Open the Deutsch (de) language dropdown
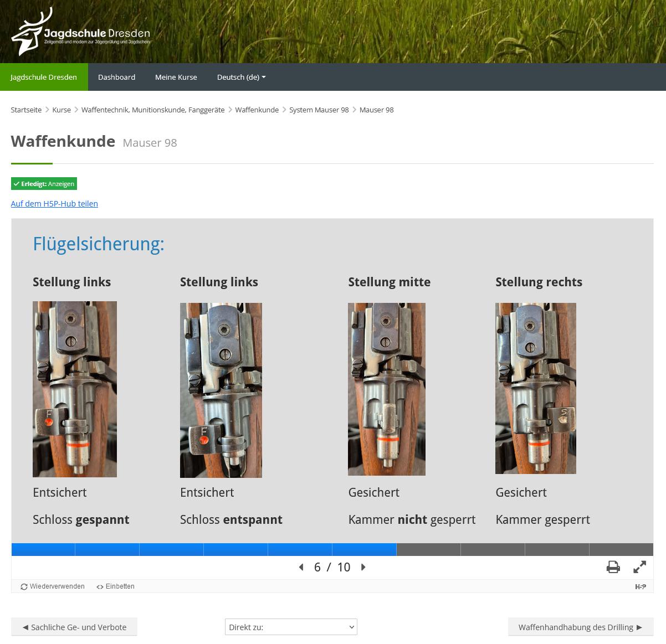 click(241, 77)
